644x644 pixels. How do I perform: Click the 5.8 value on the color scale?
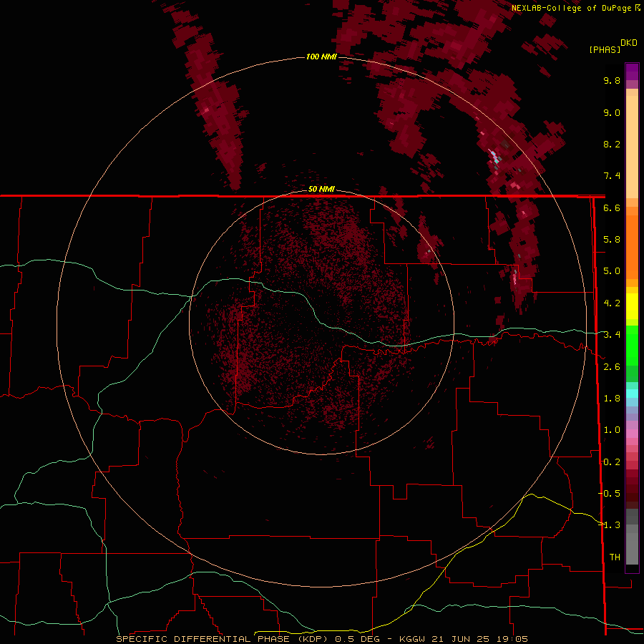[x=612, y=240]
